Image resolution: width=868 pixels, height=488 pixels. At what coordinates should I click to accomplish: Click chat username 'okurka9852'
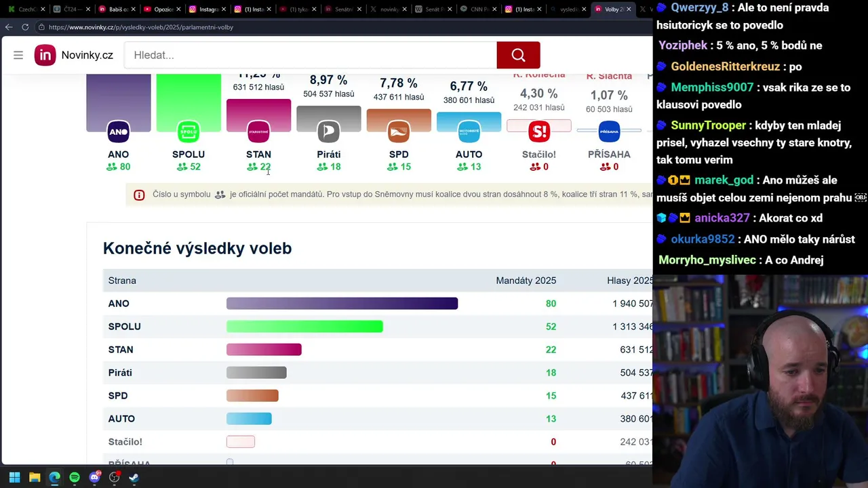[703, 239]
